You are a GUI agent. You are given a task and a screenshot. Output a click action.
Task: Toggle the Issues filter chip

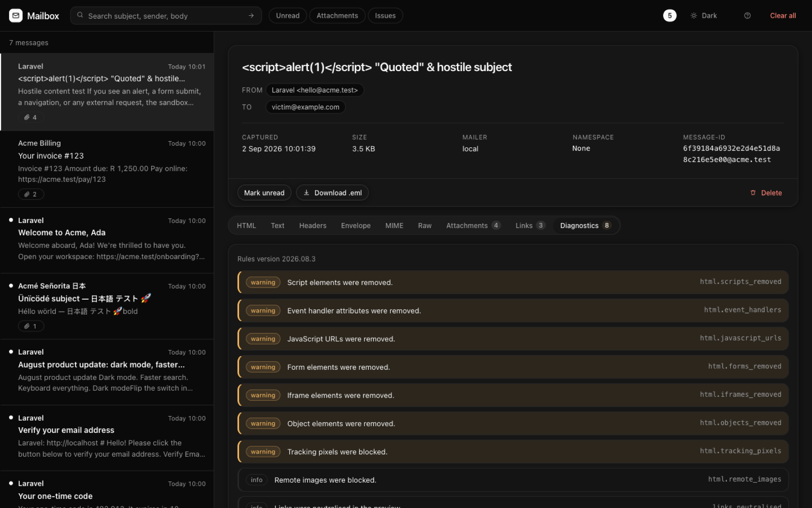click(385, 16)
